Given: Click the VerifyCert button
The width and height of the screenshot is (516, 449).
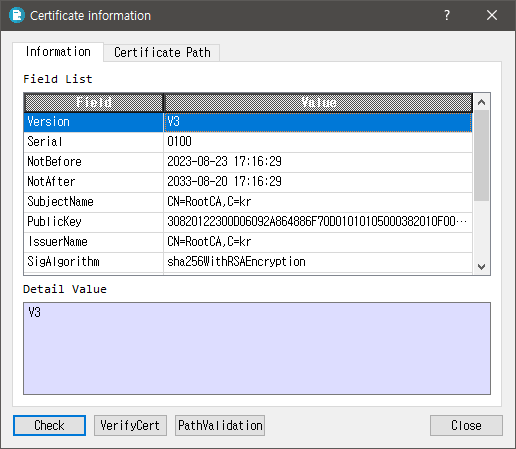Looking at the screenshot, I should 130,425.
